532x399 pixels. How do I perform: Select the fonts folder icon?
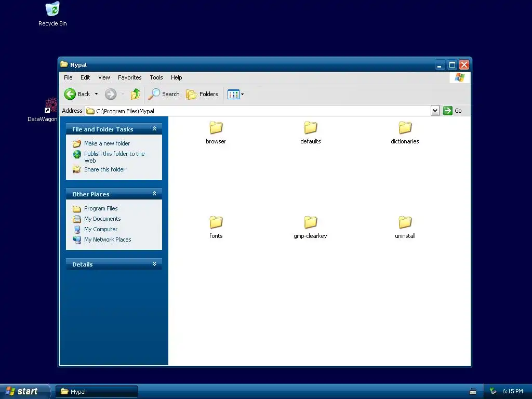coord(216,222)
